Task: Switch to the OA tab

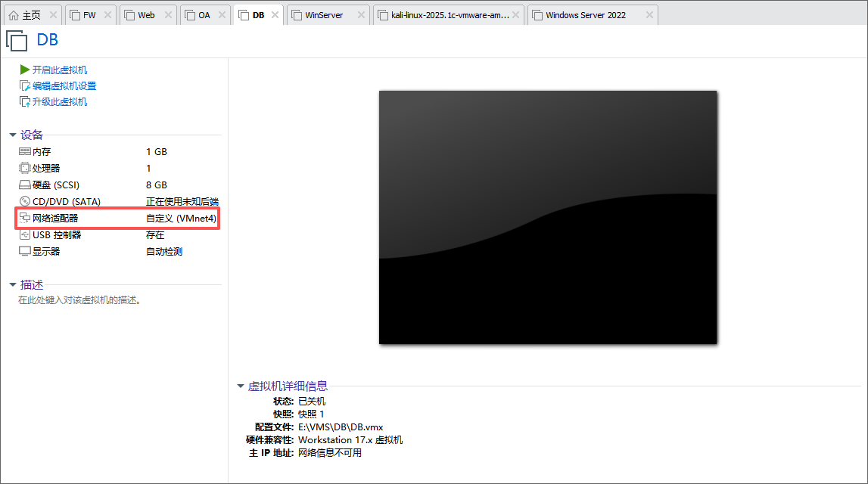Action: (x=204, y=15)
